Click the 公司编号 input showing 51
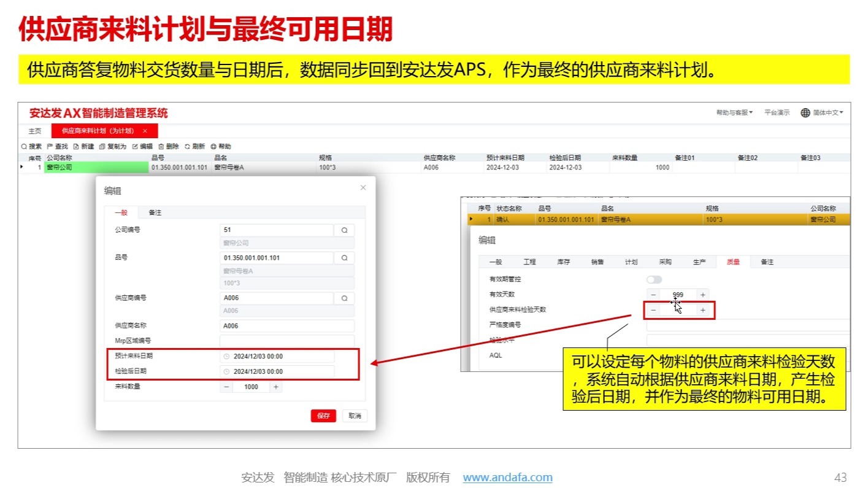868x488 pixels. click(x=277, y=230)
